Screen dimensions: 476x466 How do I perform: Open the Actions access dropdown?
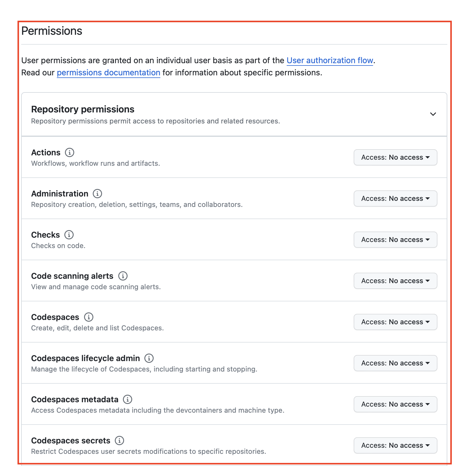395,157
